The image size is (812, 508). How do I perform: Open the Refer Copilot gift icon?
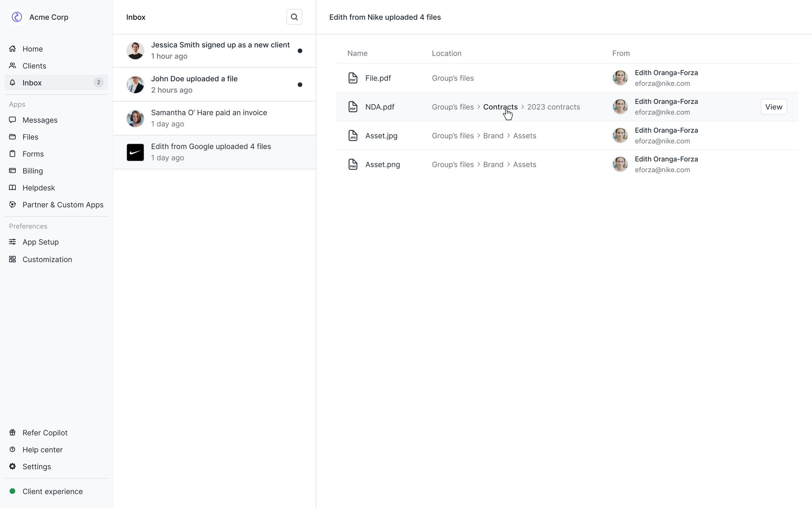13,432
